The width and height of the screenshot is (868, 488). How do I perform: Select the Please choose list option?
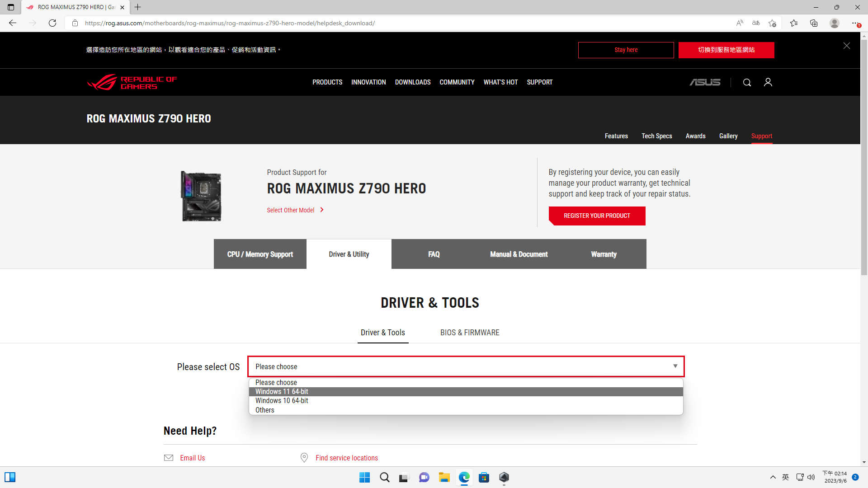466,383
